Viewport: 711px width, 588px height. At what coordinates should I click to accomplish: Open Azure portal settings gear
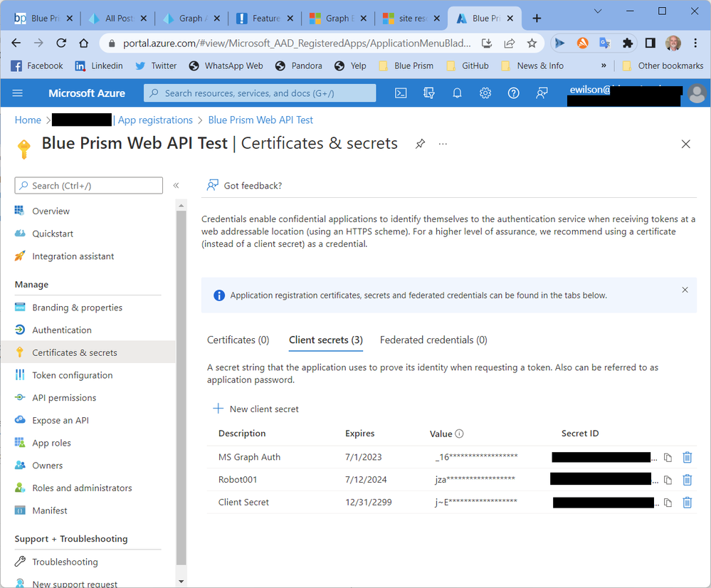coord(485,93)
